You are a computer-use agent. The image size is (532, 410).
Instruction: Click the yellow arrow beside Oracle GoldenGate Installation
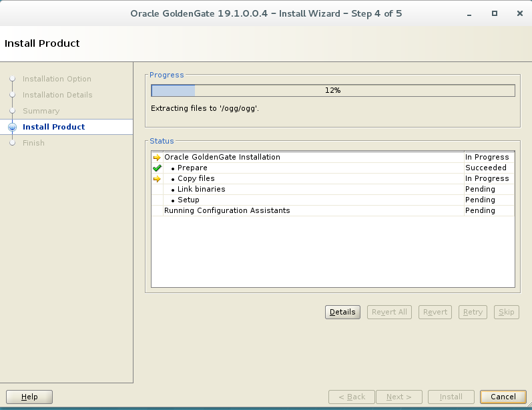pyautogui.click(x=157, y=157)
